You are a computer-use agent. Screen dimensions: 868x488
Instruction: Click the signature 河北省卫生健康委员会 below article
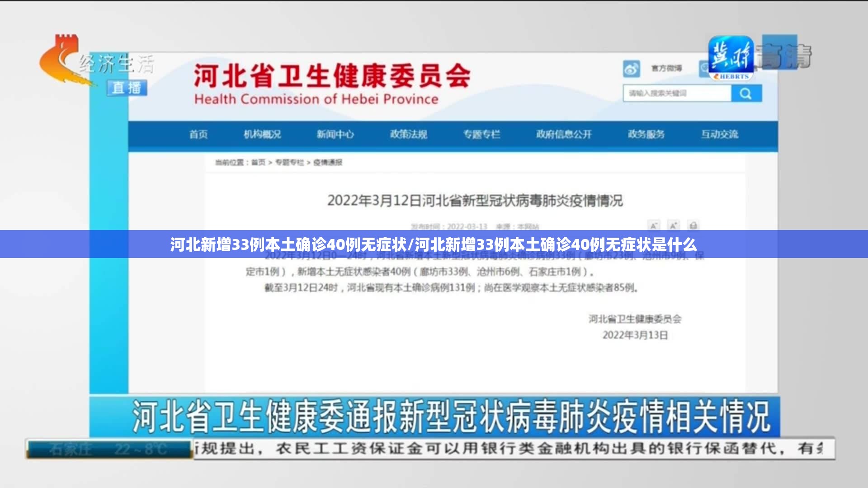[x=635, y=319]
